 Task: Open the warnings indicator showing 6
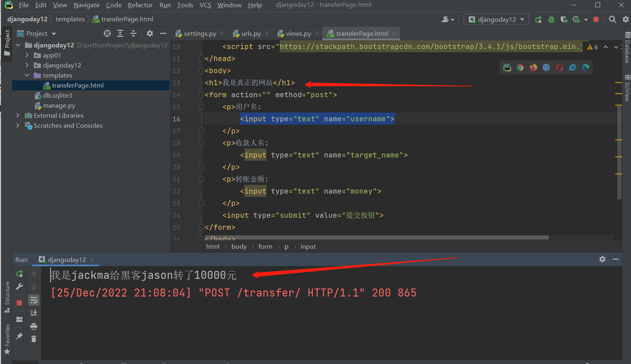(592, 47)
